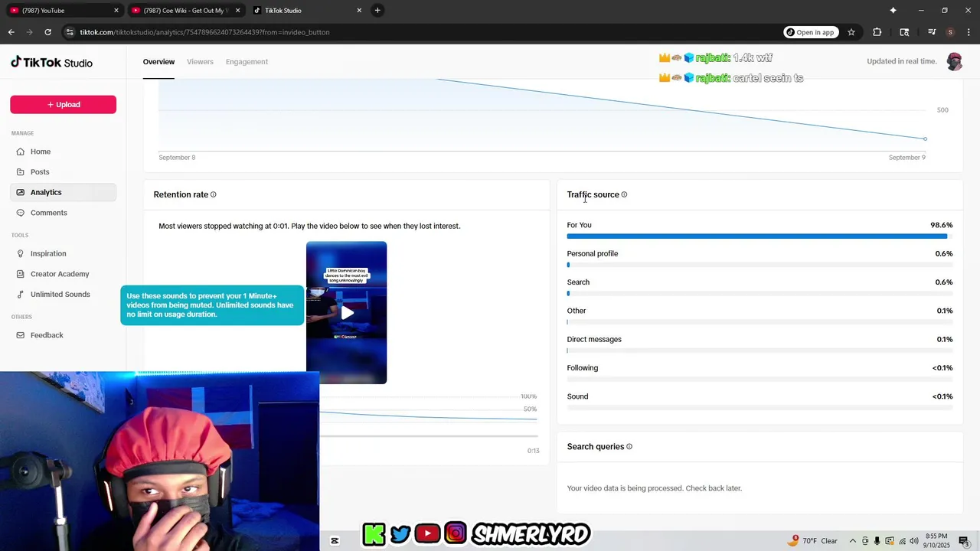Go back using browser back arrow

11,32
